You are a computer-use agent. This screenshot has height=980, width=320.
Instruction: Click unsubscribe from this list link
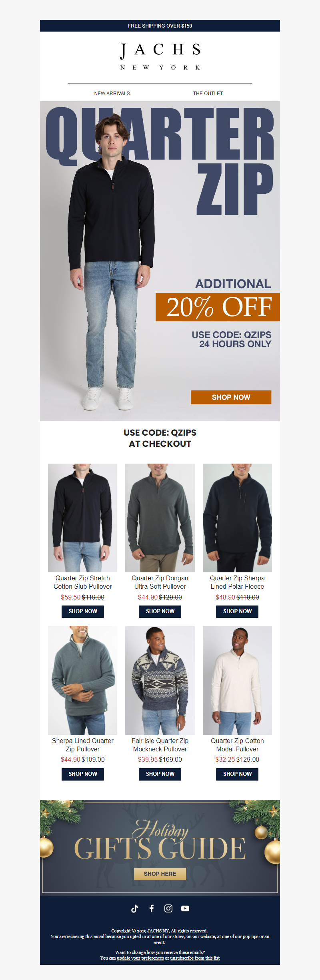(195, 958)
